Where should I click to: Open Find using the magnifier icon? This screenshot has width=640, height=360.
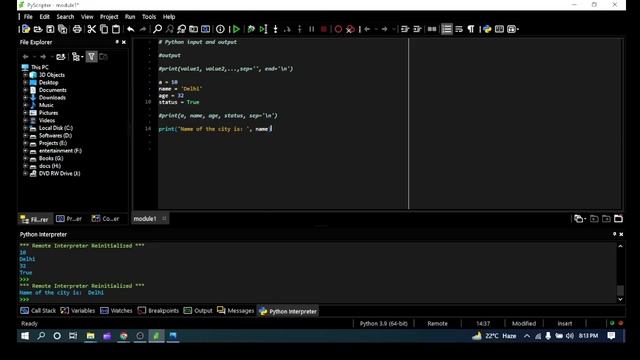coord(157,29)
